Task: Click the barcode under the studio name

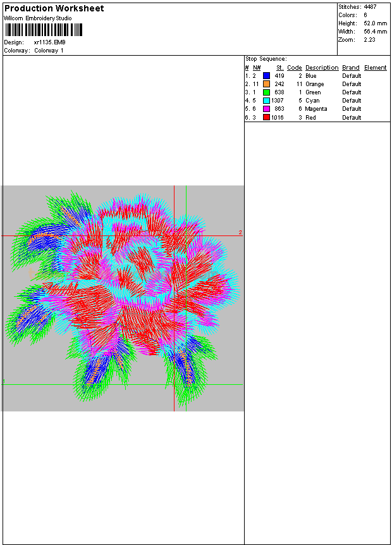Action: [x=44, y=30]
